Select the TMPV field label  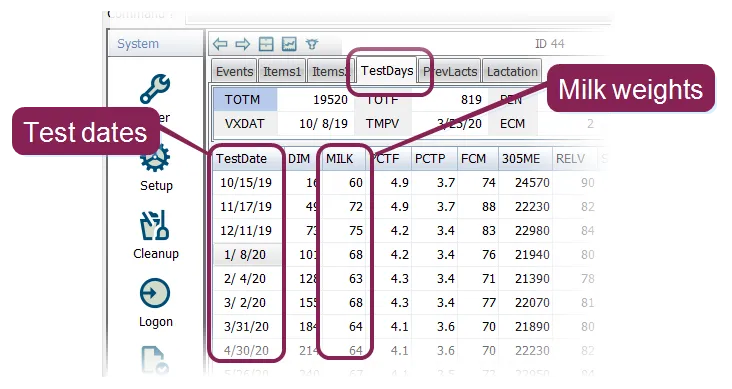(383, 124)
